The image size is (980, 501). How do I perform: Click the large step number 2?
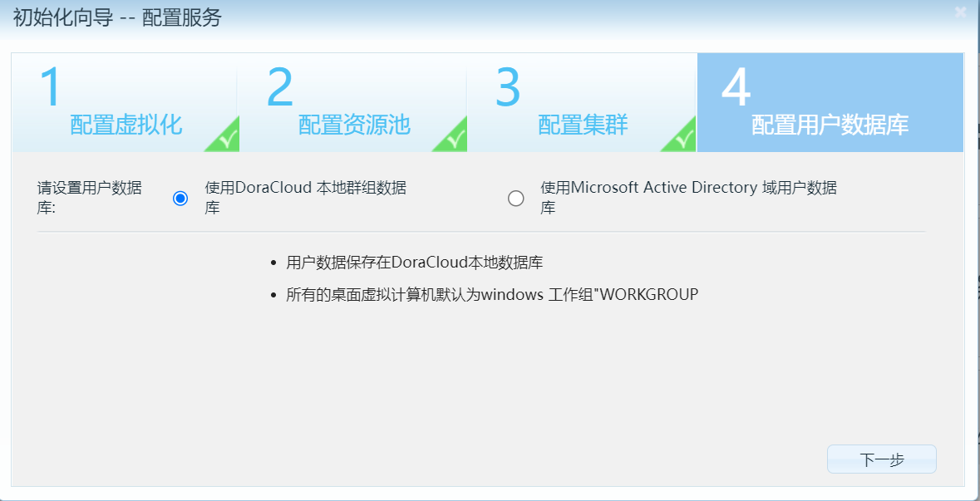[x=280, y=87]
